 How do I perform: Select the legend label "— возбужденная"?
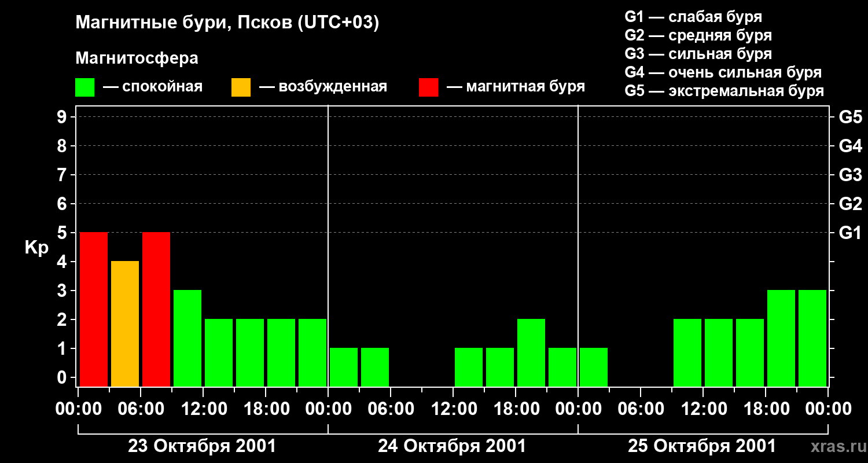click(x=323, y=87)
